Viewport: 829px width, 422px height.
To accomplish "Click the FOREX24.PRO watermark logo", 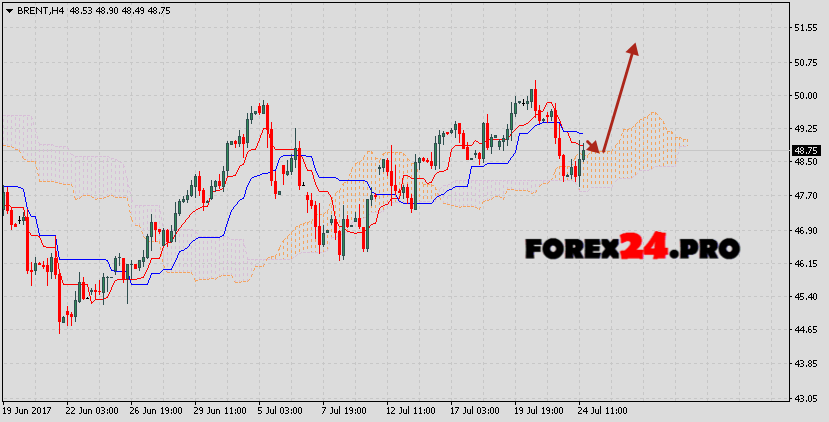I will (x=631, y=246).
